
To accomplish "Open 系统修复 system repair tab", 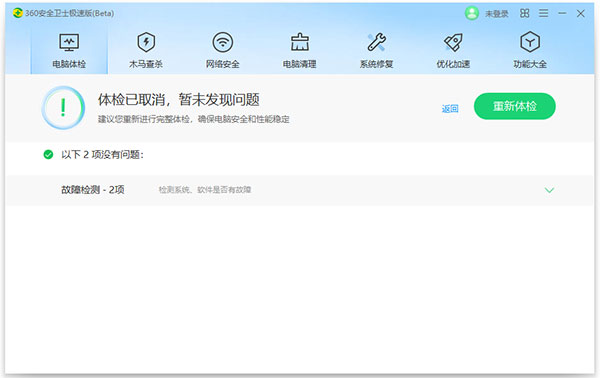I will [377, 51].
